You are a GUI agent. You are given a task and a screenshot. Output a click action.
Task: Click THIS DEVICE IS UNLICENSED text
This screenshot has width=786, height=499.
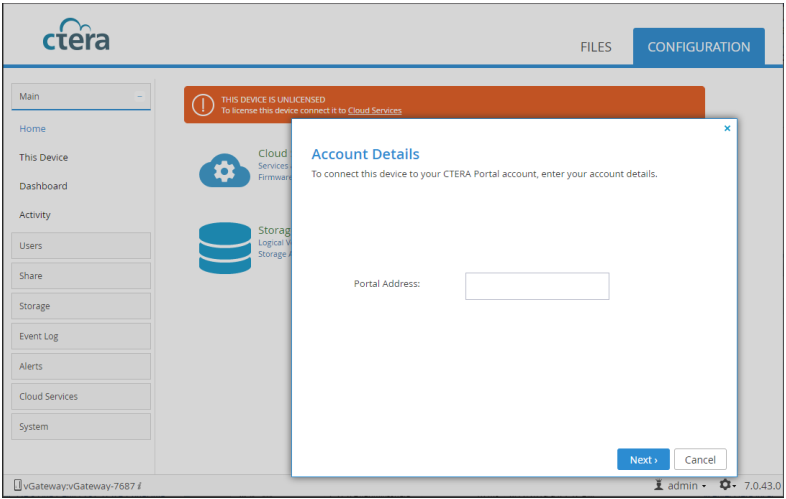273,99
